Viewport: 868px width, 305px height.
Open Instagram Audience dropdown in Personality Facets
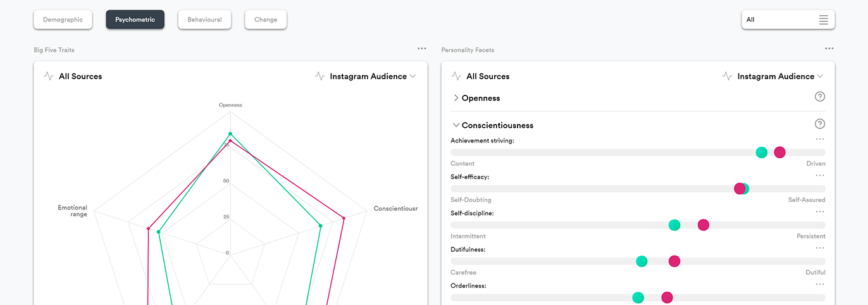click(781, 76)
